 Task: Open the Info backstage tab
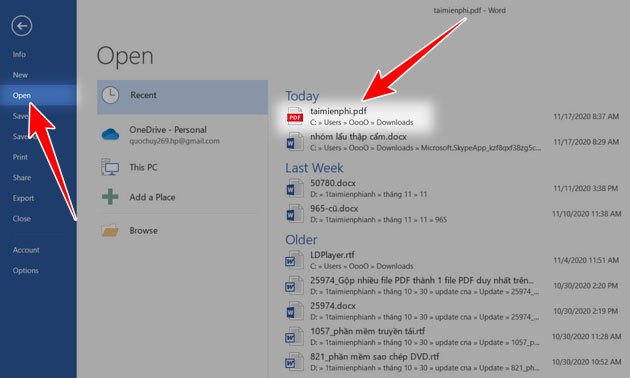click(19, 54)
